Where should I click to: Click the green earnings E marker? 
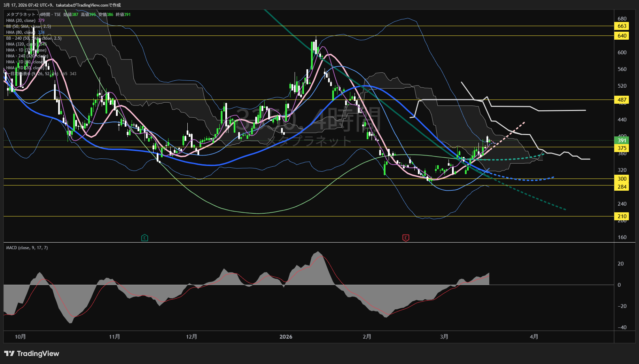145,238
